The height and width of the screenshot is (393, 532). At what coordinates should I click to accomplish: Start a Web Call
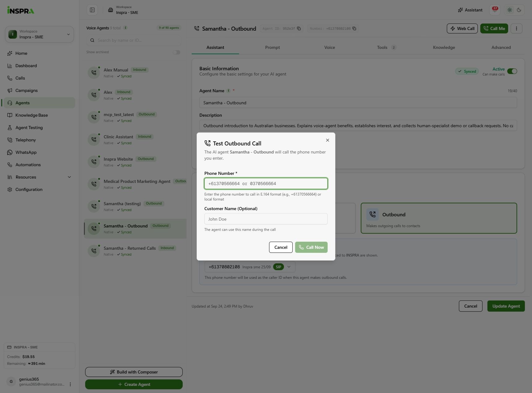[x=462, y=28]
